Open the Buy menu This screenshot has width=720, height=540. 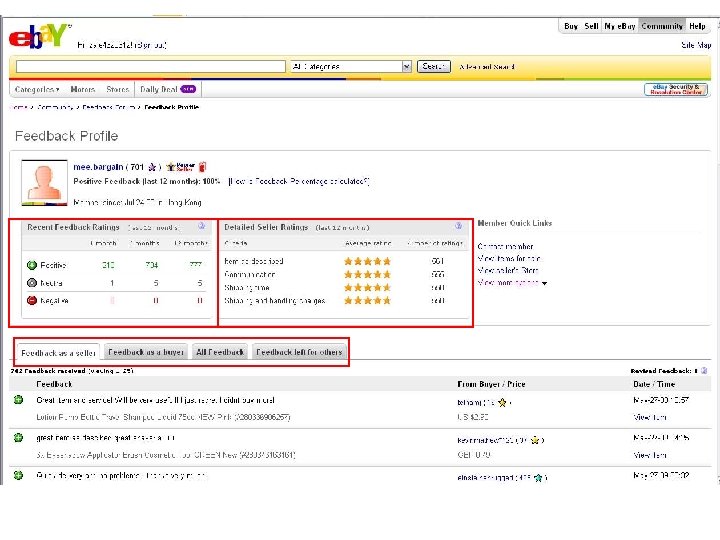point(571,26)
